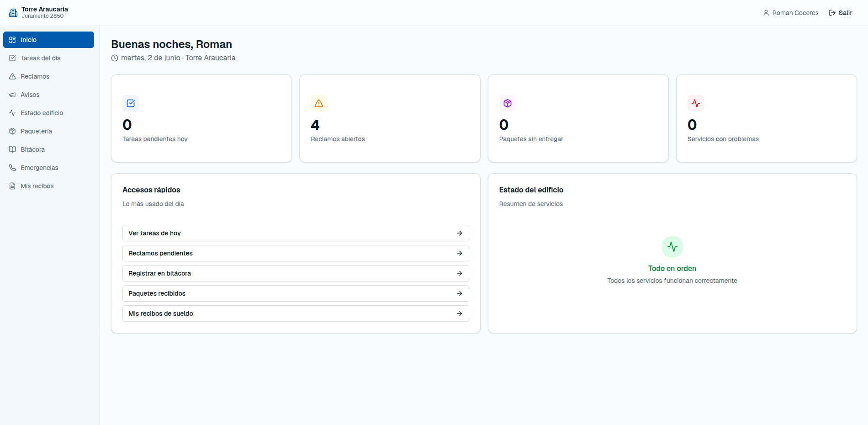Click Todos los servicios funcionan correctamente text
The width and height of the screenshot is (868, 425).
click(672, 281)
